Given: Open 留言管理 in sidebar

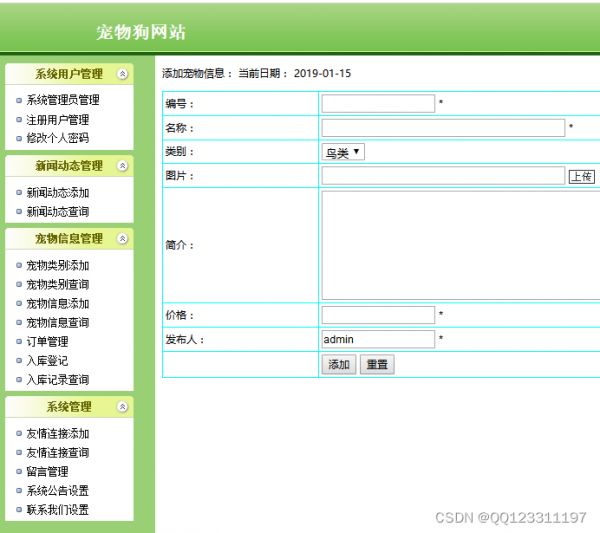Looking at the screenshot, I should click(x=47, y=472).
